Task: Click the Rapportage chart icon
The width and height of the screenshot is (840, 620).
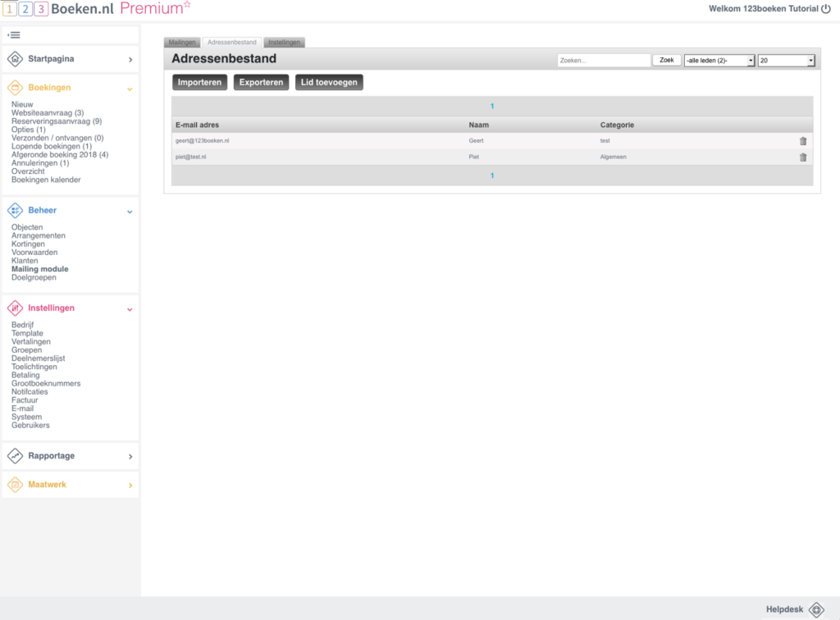Action: [15, 456]
